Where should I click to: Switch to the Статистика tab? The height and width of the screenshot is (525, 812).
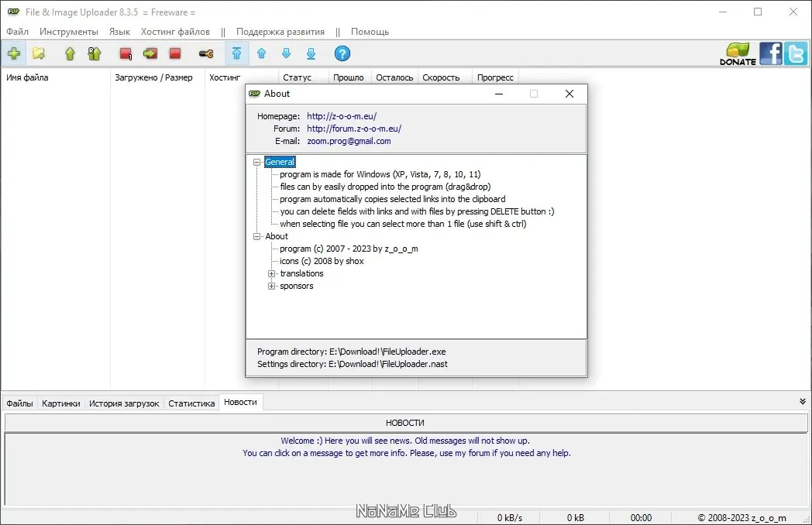191,403
